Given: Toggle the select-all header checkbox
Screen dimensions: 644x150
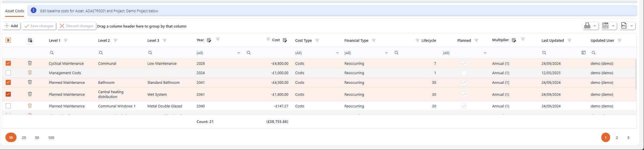Looking at the screenshot, I should [x=8, y=40].
